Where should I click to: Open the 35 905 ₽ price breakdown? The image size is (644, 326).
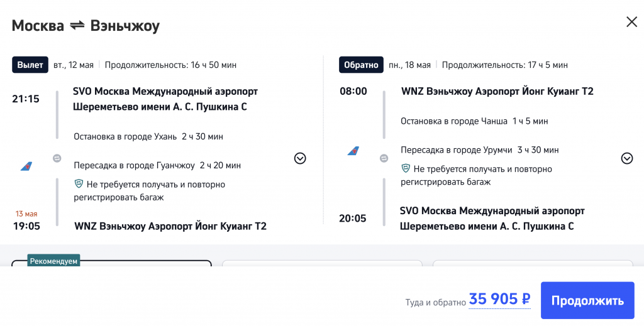coord(499,300)
